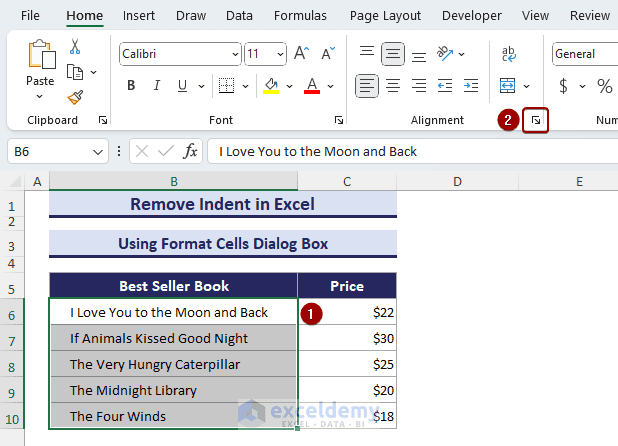Expand Paste options arrow
Screen dimensions: 618x446
pos(39,97)
